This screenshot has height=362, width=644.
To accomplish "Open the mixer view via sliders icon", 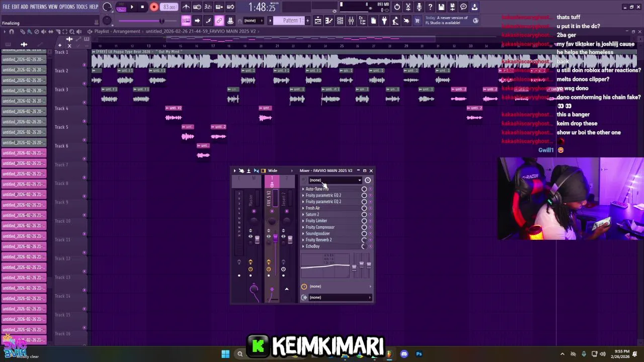I will 351,21.
